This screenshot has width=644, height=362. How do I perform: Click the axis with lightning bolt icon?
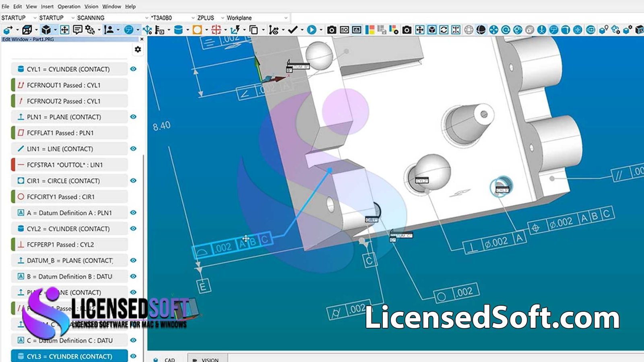point(235,30)
